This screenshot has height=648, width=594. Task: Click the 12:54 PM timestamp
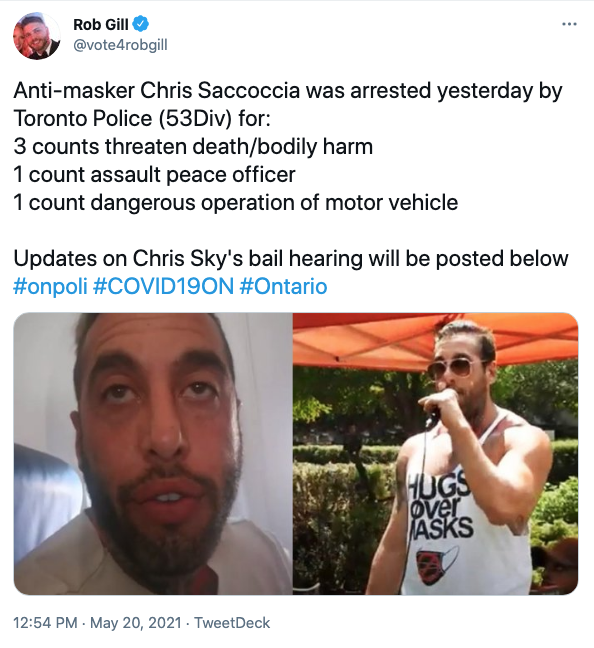45,623
